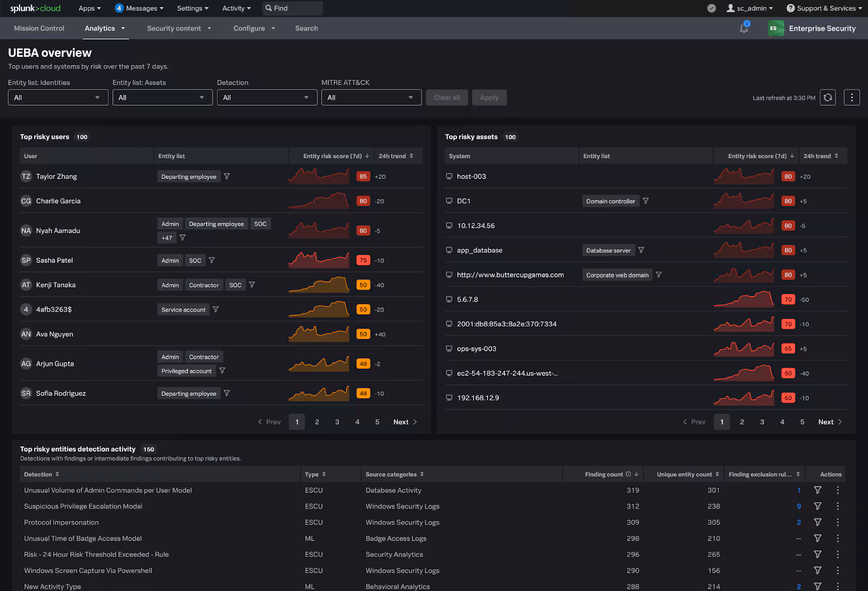
Task: Open the Detection filter dropdown
Action: 266,98
